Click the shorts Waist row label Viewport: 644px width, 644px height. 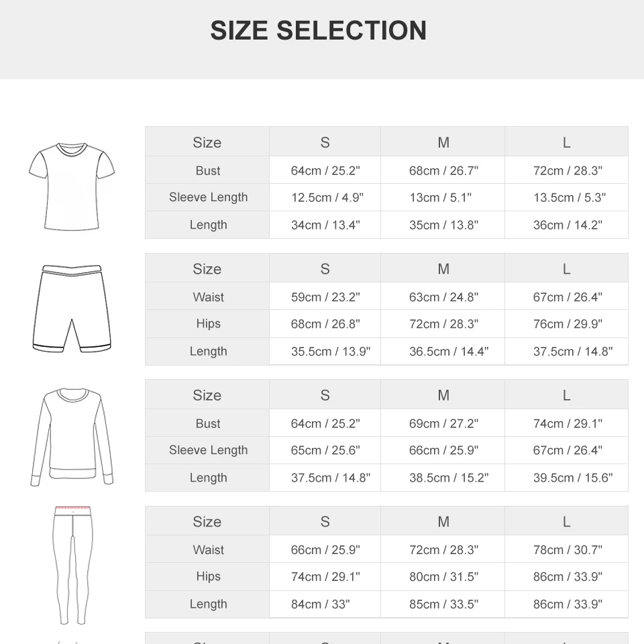pos(207,297)
